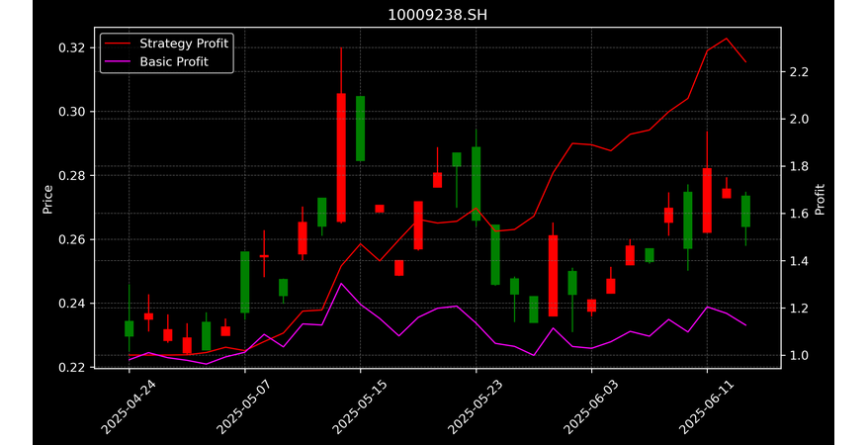Click the 0.26 price tick label
The width and height of the screenshot is (868, 445).
pos(72,239)
